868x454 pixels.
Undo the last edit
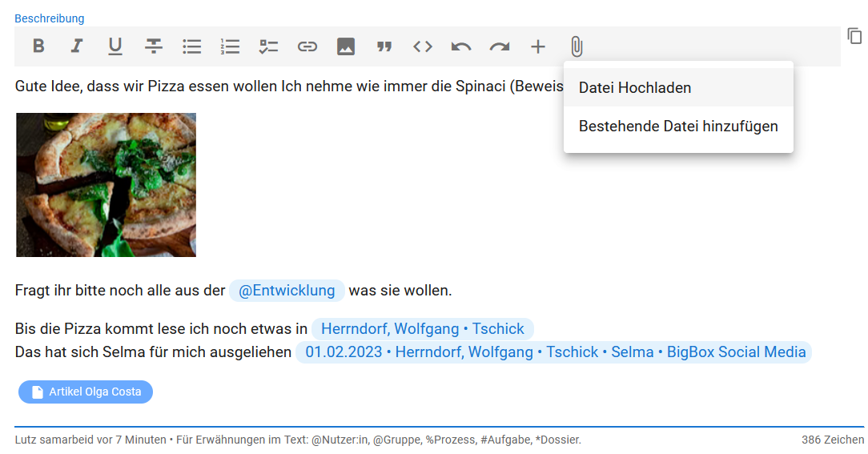(461, 46)
